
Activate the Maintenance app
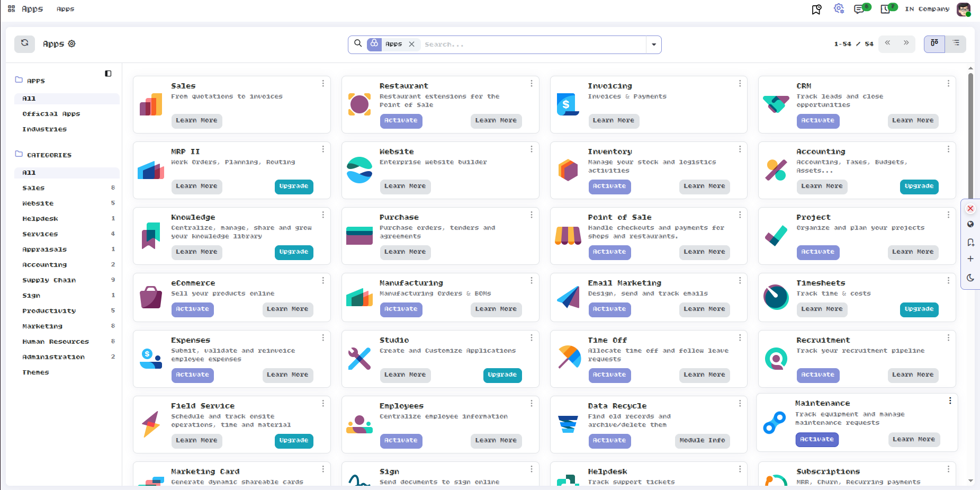[x=817, y=440]
